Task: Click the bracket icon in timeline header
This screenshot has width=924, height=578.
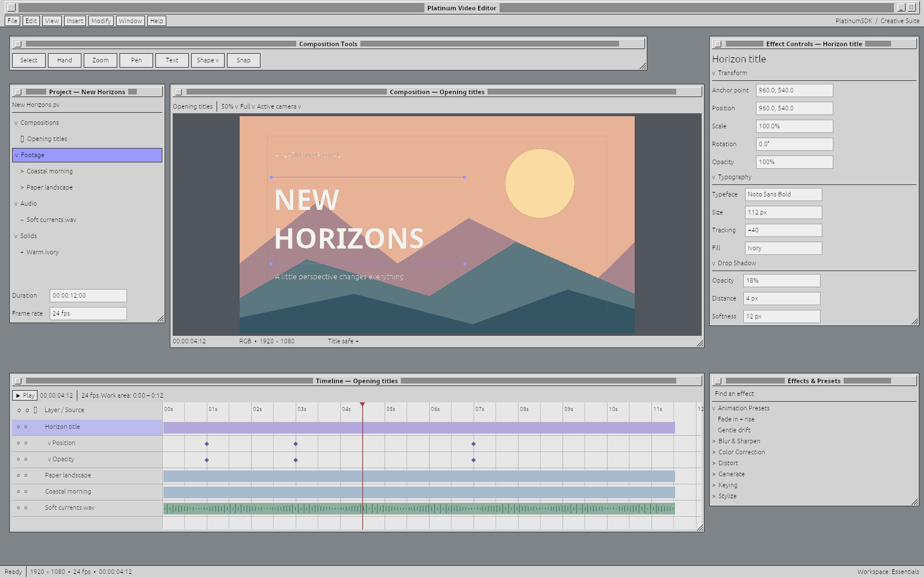Action: tap(35, 410)
